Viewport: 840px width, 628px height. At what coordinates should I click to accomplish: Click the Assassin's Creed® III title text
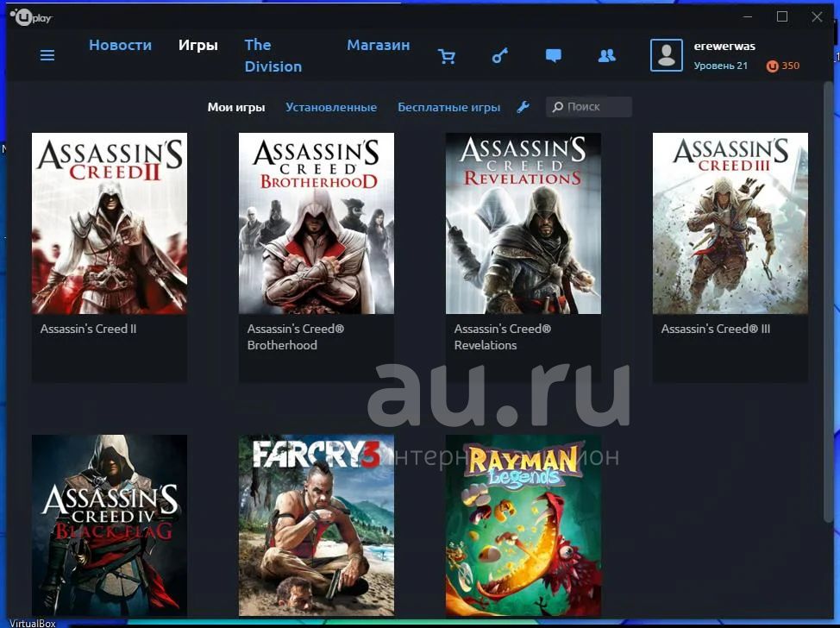point(716,329)
